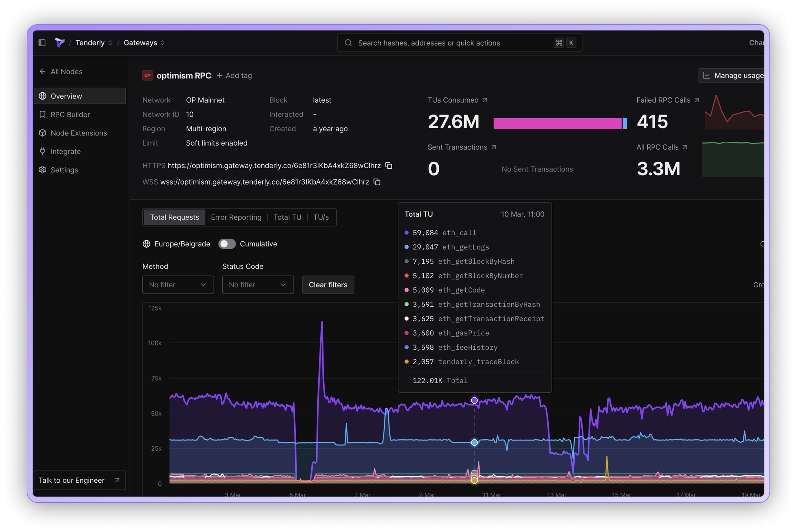Toggle the sidebar panel icon
The image size is (797, 532).
click(x=42, y=43)
